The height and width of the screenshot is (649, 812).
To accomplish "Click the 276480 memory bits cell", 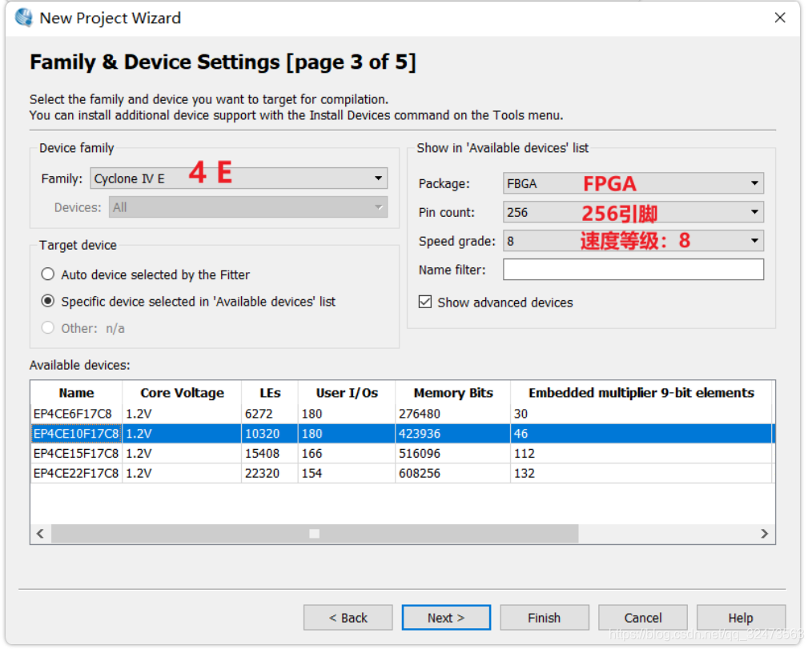I will click(452, 414).
